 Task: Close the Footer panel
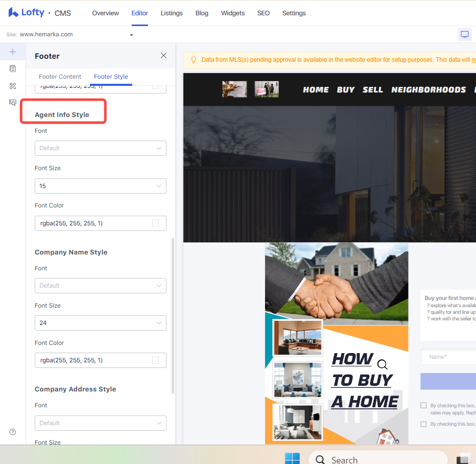point(163,56)
